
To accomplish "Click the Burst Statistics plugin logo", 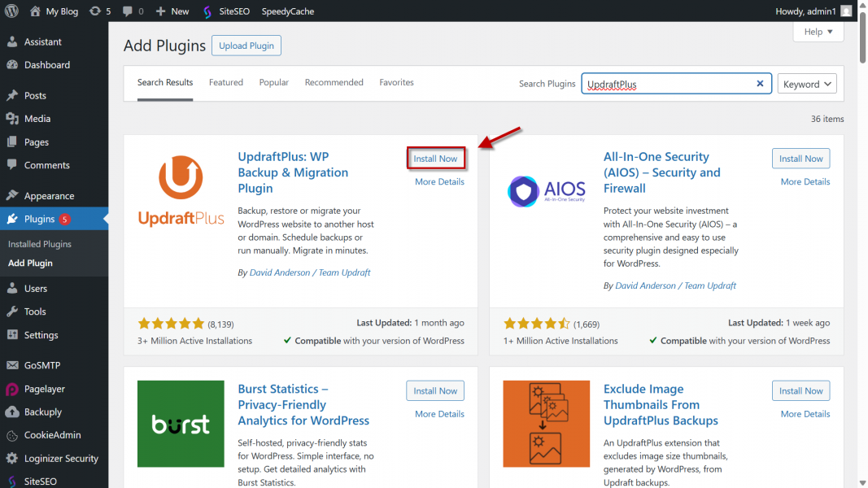I will point(181,424).
